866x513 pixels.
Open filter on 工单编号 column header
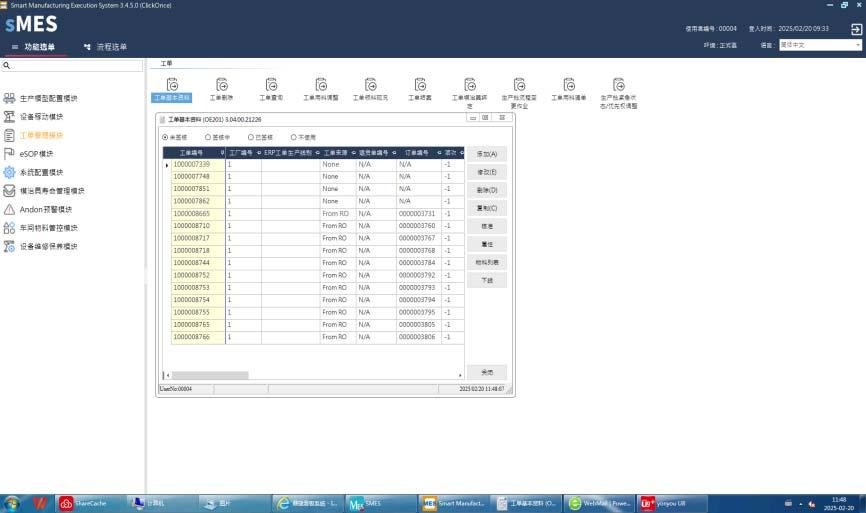point(220,153)
